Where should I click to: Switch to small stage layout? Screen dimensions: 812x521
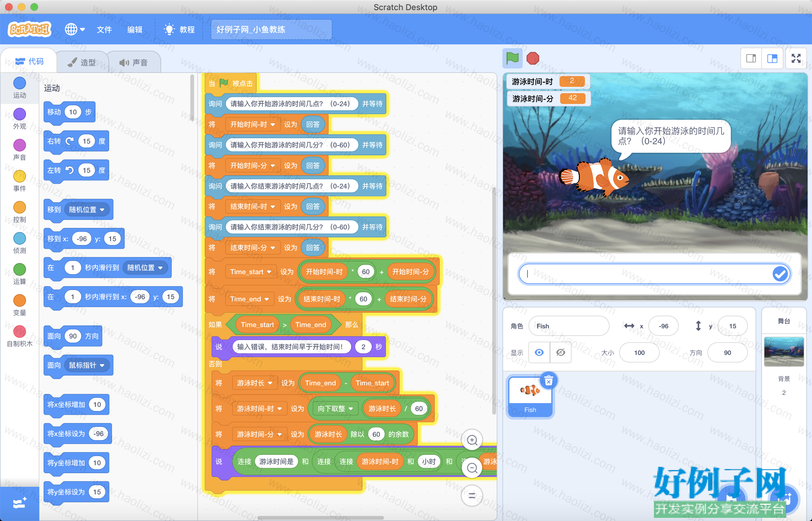pos(751,59)
